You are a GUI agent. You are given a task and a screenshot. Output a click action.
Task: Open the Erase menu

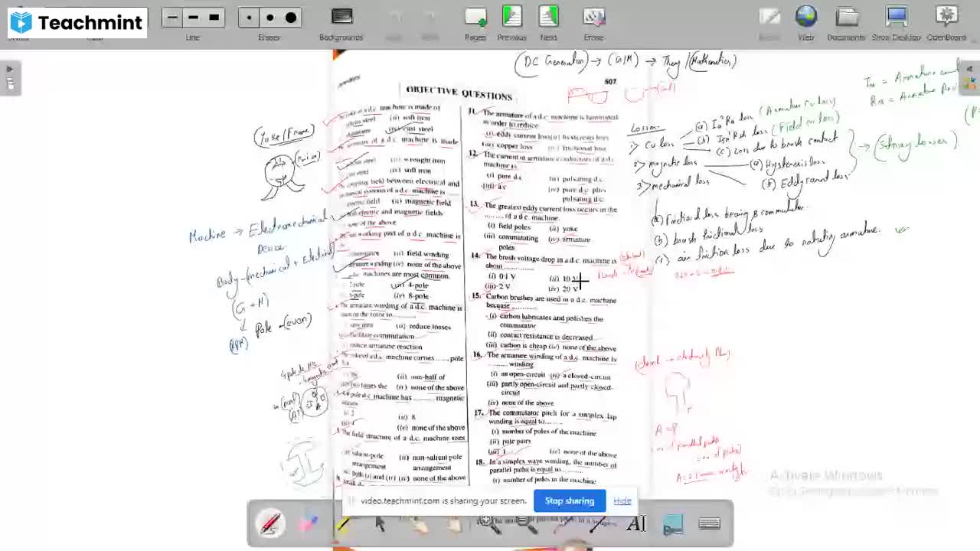tap(593, 24)
